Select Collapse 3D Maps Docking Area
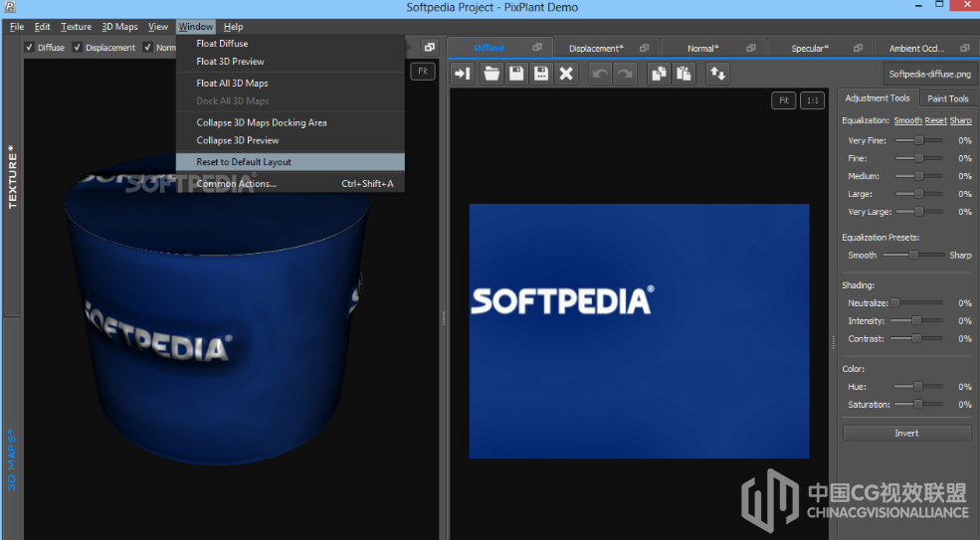The image size is (980, 540). 291,122
